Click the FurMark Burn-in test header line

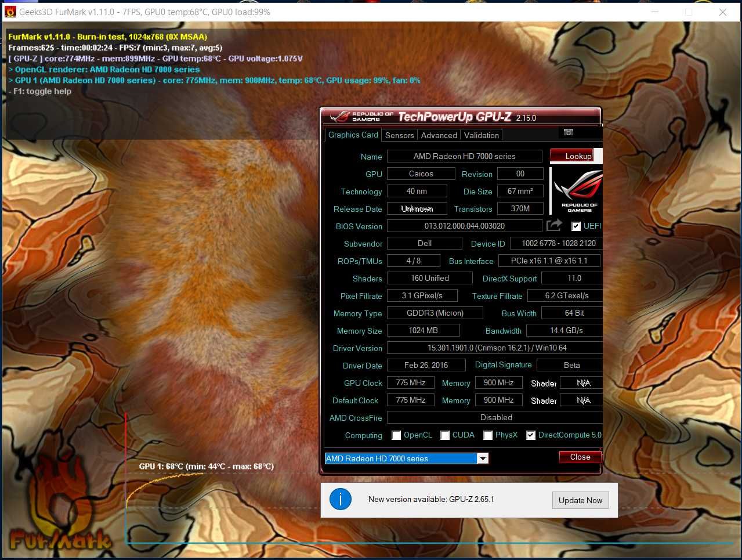(107, 37)
